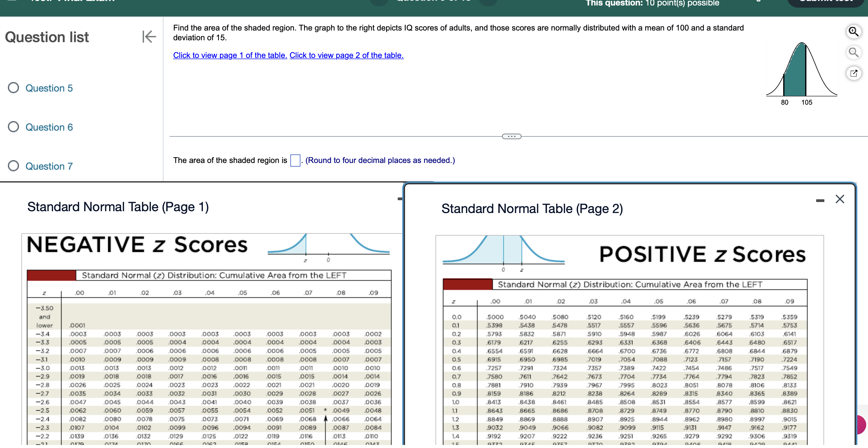This screenshot has height=448, width=868.
Task: Expand the ellipsis divider handle
Action: pos(511,137)
